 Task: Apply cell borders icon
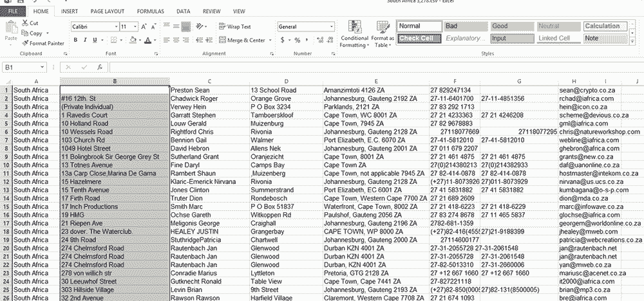(x=114, y=40)
